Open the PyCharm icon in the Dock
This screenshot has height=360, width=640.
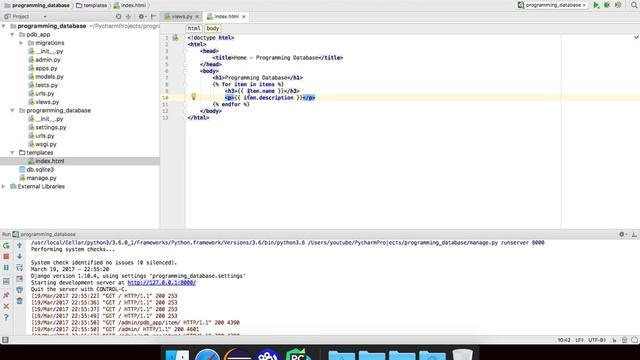click(298, 355)
